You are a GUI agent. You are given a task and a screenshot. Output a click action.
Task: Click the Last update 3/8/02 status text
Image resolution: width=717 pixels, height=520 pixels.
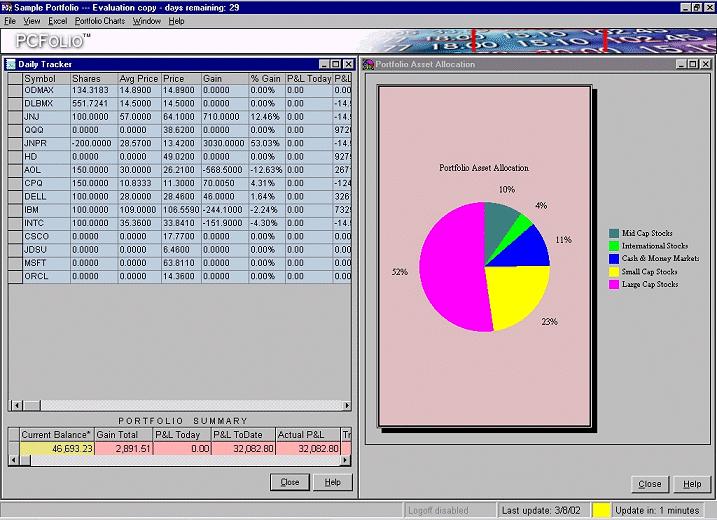[541, 510]
